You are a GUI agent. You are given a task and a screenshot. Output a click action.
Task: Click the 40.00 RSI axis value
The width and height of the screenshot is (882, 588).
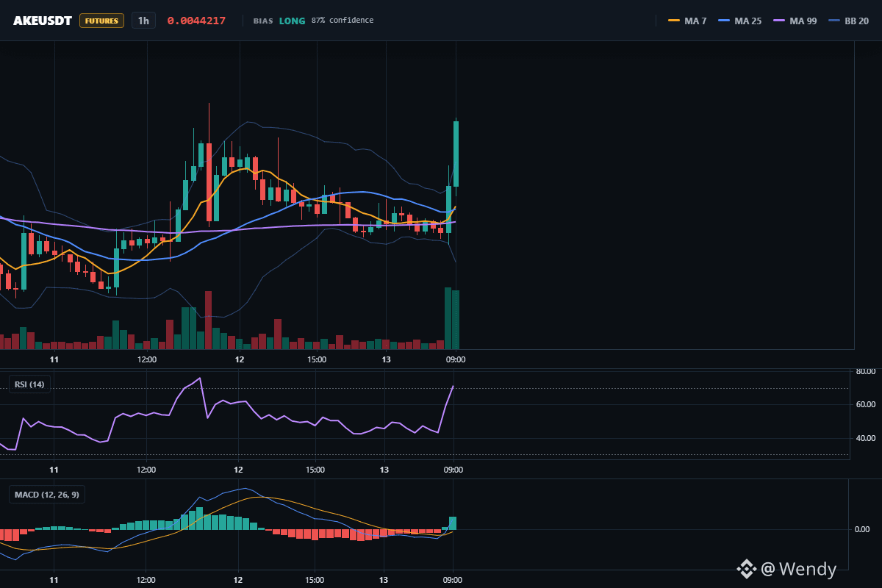click(866, 438)
